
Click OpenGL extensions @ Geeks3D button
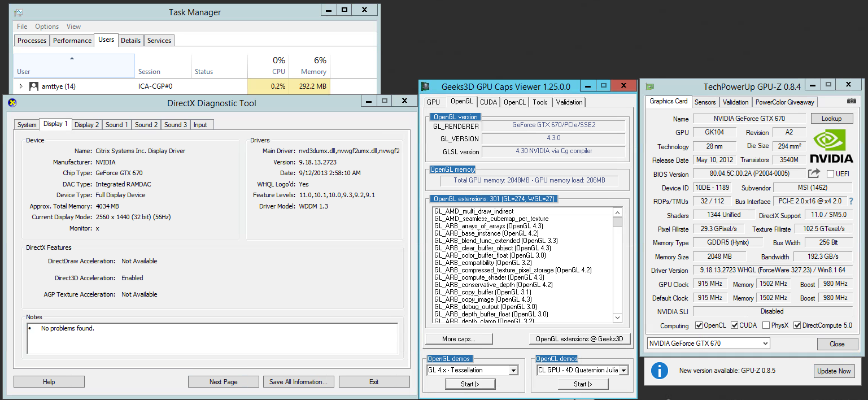579,339
